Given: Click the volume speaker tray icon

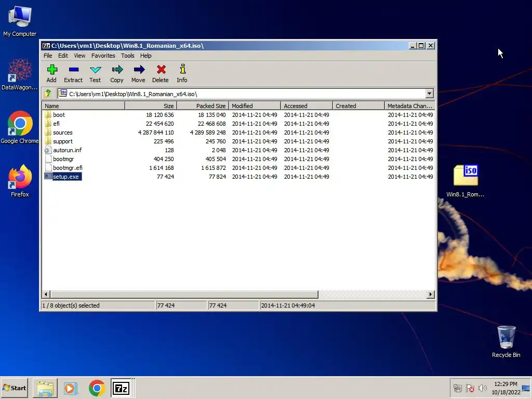Looking at the screenshot, I should 482,388.
